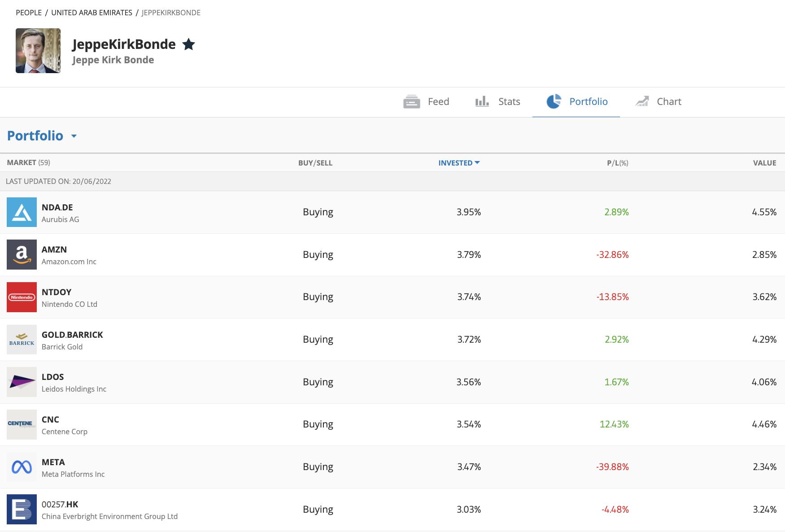Image resolution: width=785 pixels, height=532 pixels.
Task: Switch to the Feed tab
Action: click(438, 102)
